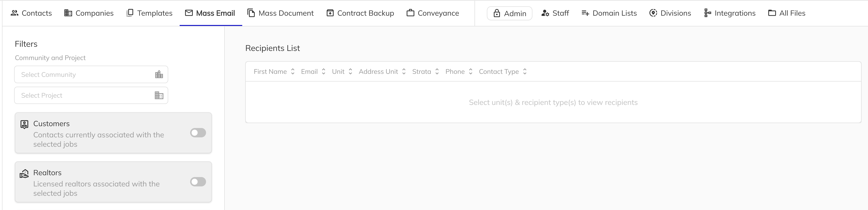The height and width of the screenshot is (210, 868).
Task: Click the Templates document icon
Action: tap(129, 13)
